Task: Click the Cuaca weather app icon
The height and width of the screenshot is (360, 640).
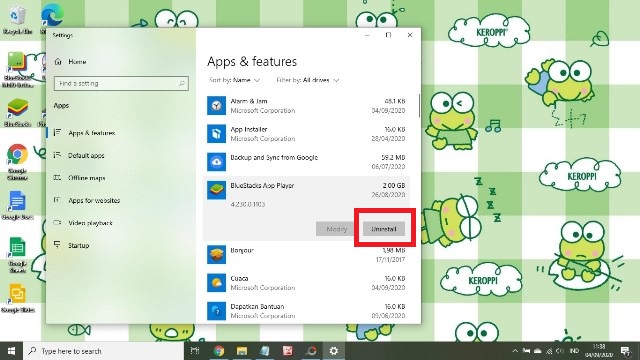Action: click(x=216, y=283)
